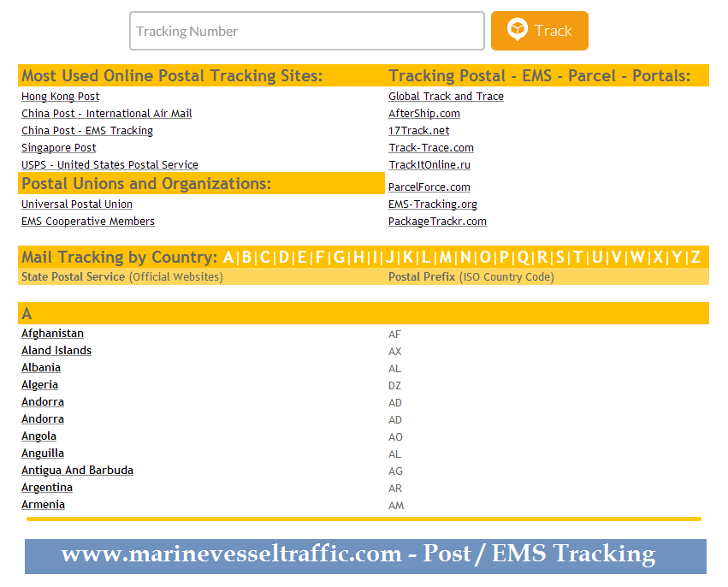Open China Post - EMS Tracking link
This screenshot has height=587, width=728.
[87, 131]
